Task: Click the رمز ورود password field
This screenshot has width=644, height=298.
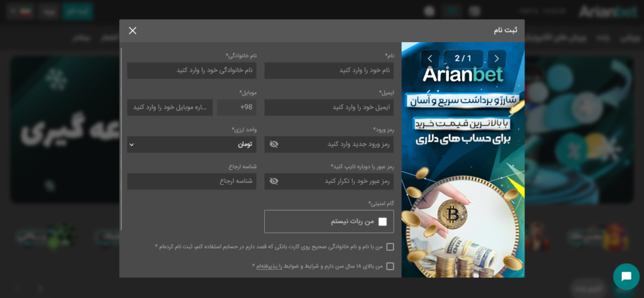Action: click(329, 145)
